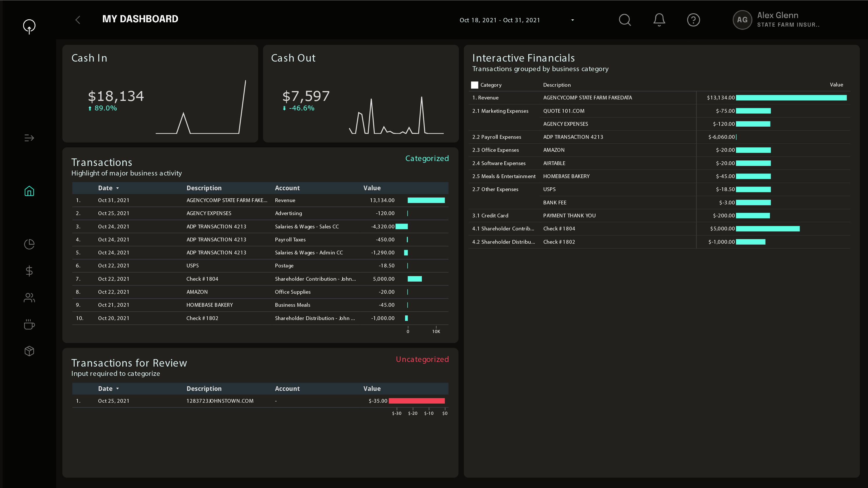Open the help question mark icon
The width and height of the screenshot is (868, 488).
point(693,20)
